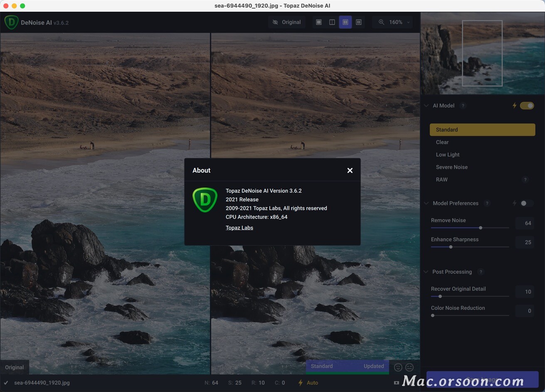Choose the Low Light model
Screen dimensions: 545x392
482,155
